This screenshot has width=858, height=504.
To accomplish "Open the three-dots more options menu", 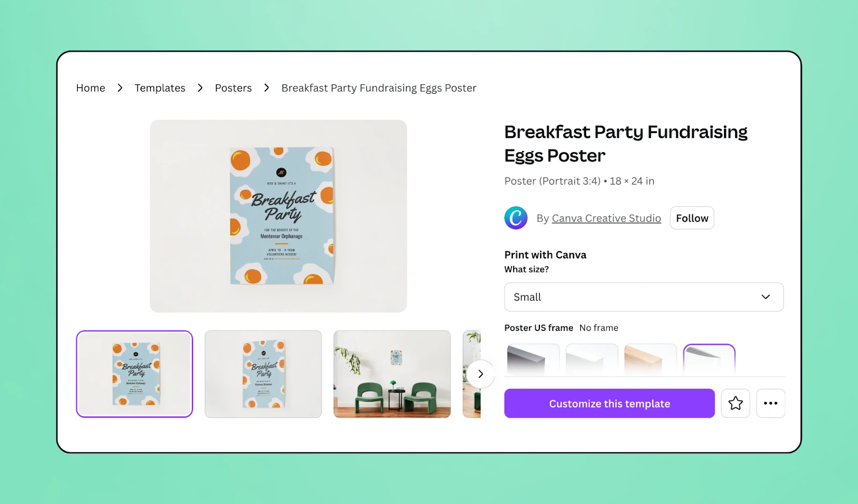I will click(x=771, y=403).
